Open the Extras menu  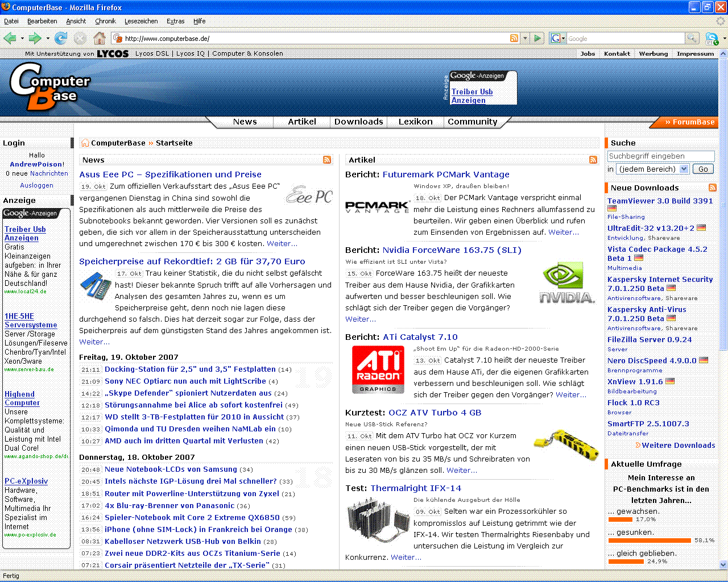pyautogui.click(x=175, y=21)
